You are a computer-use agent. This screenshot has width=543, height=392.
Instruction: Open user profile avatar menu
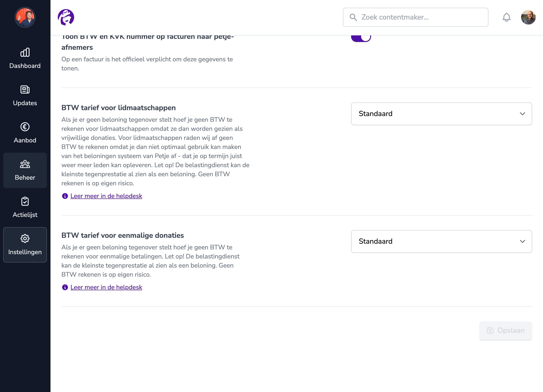pos(528,17)
